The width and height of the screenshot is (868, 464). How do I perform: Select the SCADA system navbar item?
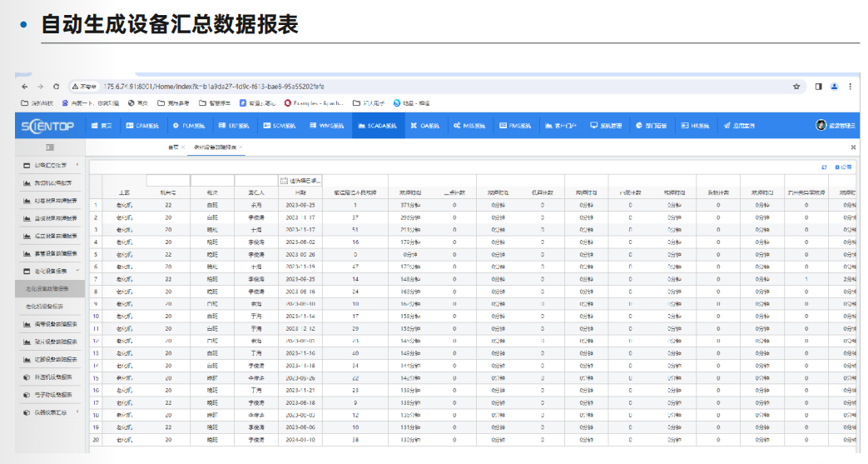pos(378,126)
